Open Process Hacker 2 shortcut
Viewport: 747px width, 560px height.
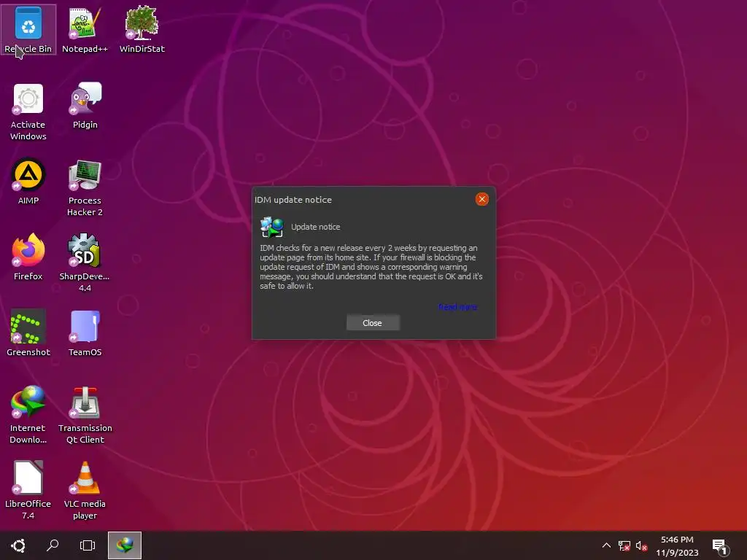click(85, 188)
